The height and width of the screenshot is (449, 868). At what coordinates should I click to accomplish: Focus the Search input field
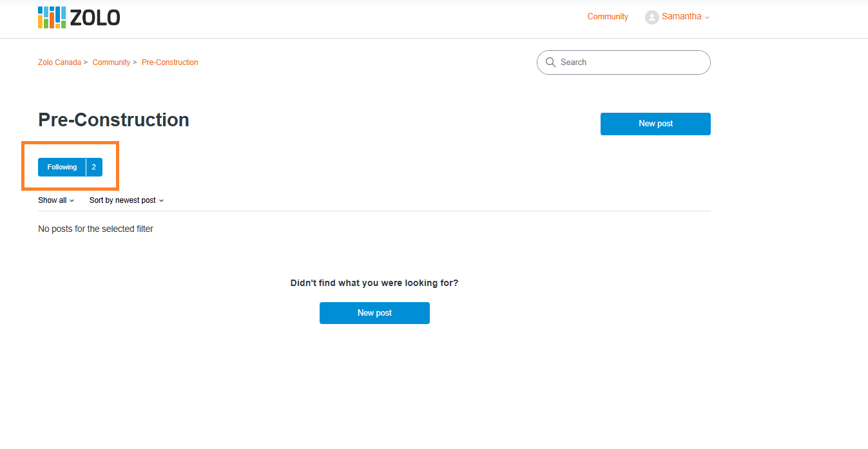point(624,62)
